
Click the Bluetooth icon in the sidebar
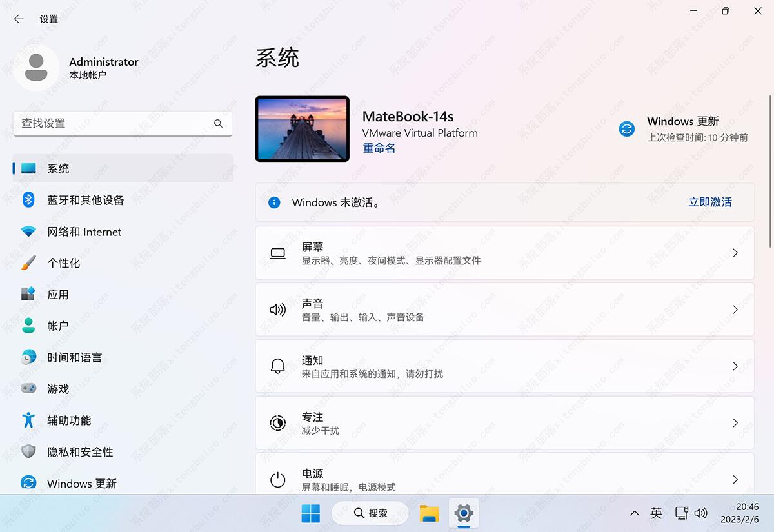28,200
